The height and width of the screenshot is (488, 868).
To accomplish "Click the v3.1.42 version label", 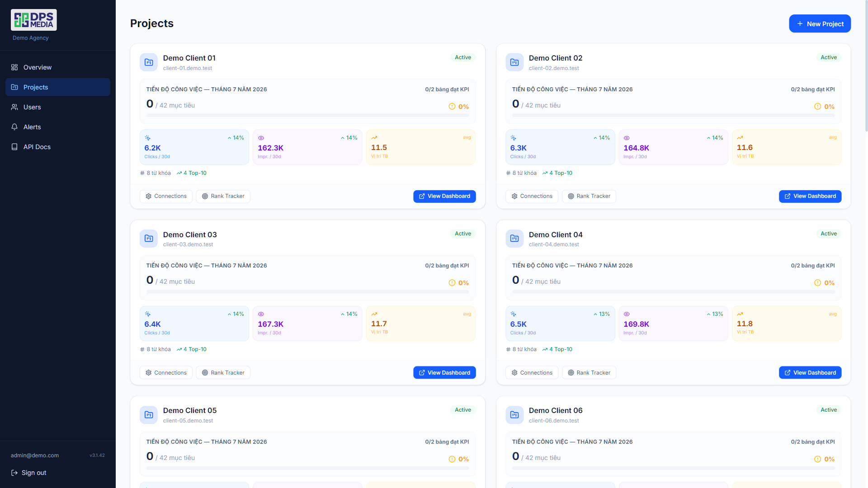I will pos(97,455).
